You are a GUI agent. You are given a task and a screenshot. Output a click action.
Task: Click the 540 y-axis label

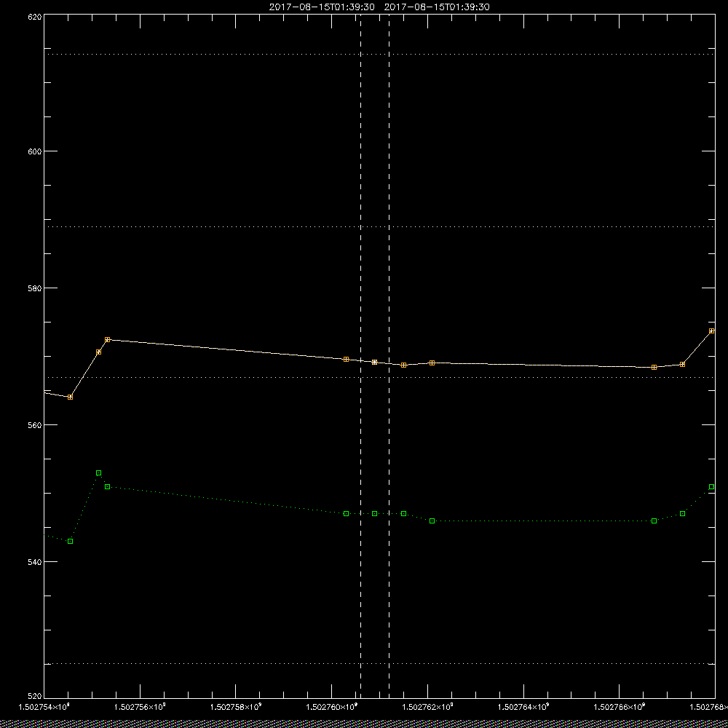point(35,562)
